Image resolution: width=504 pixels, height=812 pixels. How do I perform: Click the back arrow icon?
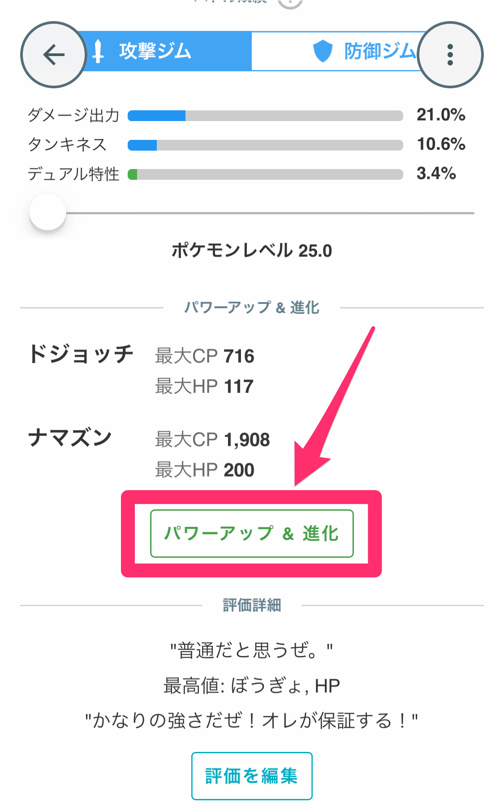[x=53, y=54]
